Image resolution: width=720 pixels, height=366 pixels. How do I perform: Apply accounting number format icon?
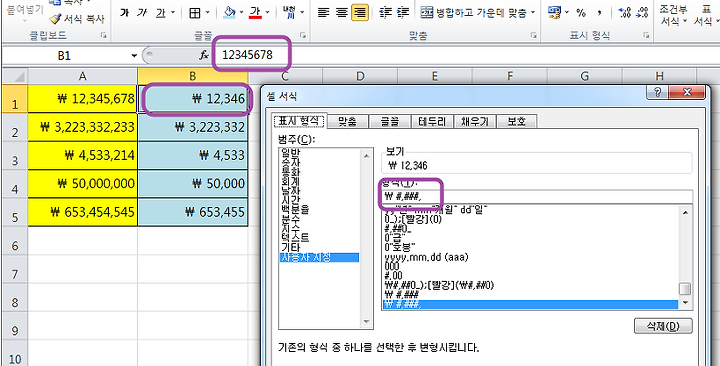tap(554, 13)
